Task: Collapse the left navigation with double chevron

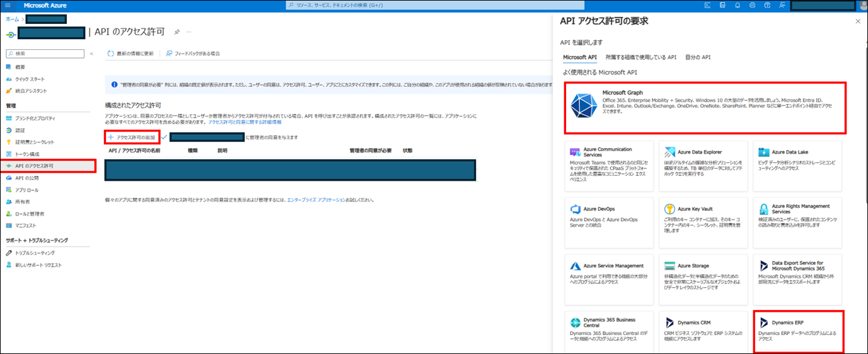Action: tap(91, 54)
